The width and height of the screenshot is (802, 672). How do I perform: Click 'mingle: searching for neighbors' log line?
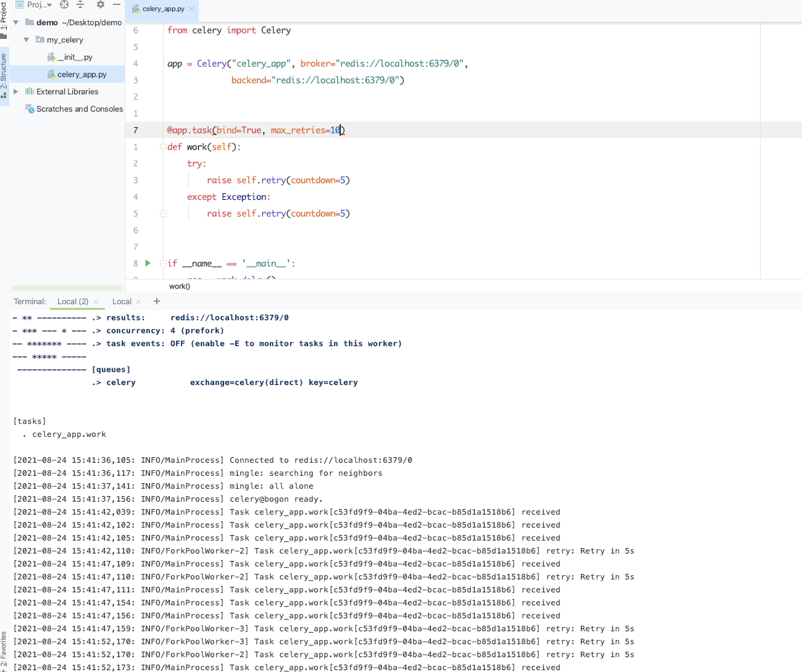click(x=306, y=473)
